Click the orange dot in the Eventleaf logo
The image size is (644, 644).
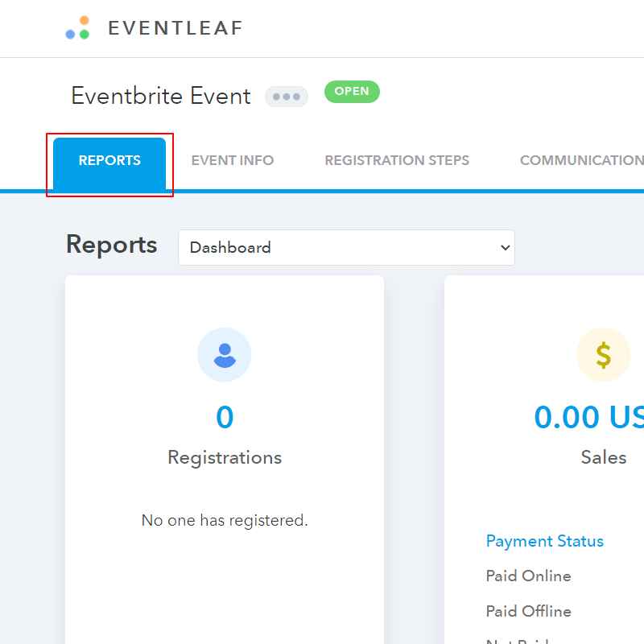click(83, 22)
